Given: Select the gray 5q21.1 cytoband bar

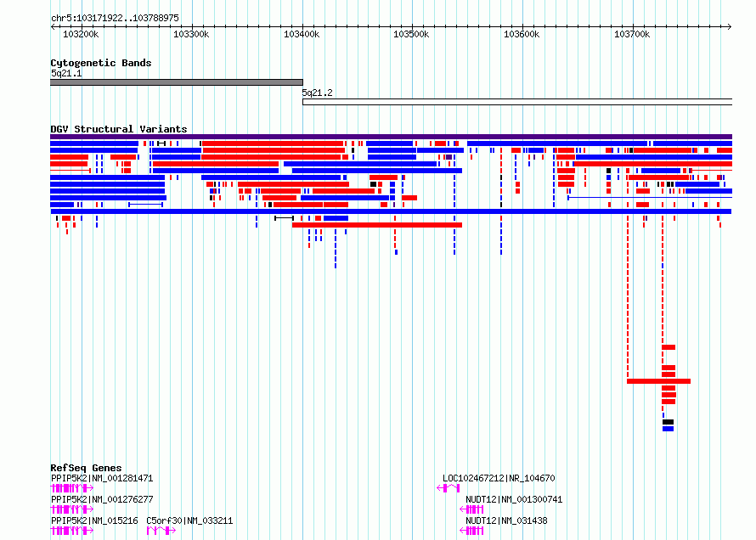Looking at the screenshot, I should tap(177, 82).
